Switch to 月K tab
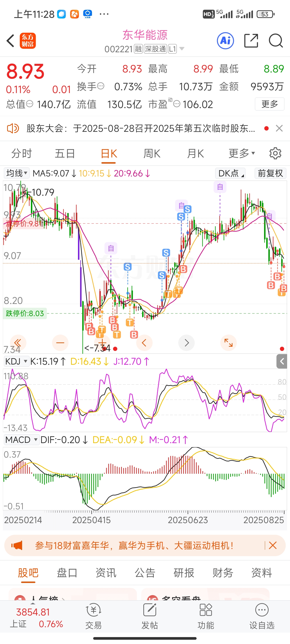The width and height of the screenshot is (290, 644). tap(195, 153)
